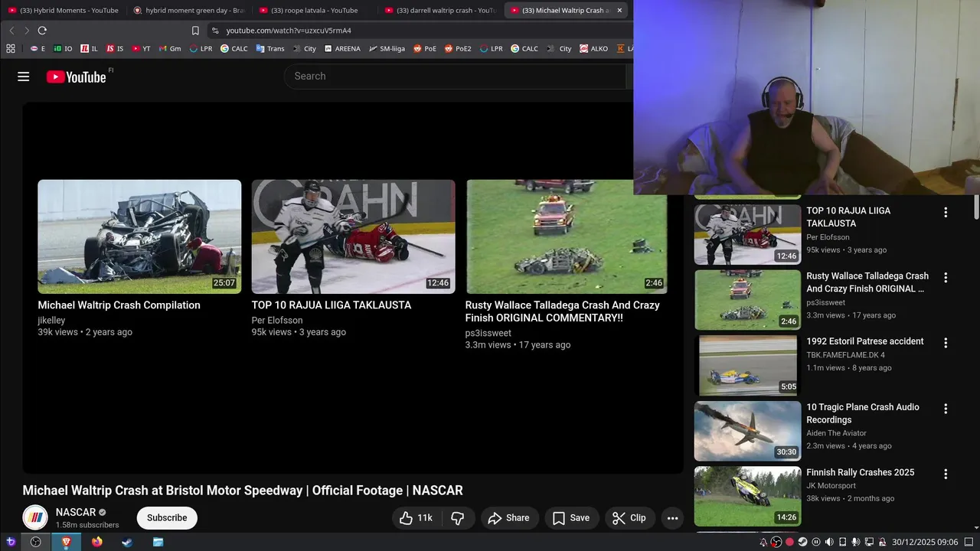
Task: Open the Steam tray icon
Action: click(x=802, y=542)
